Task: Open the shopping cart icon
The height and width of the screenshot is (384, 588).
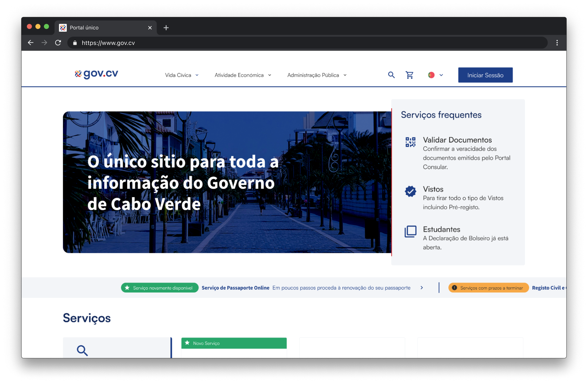Action: tap(409, 75)
